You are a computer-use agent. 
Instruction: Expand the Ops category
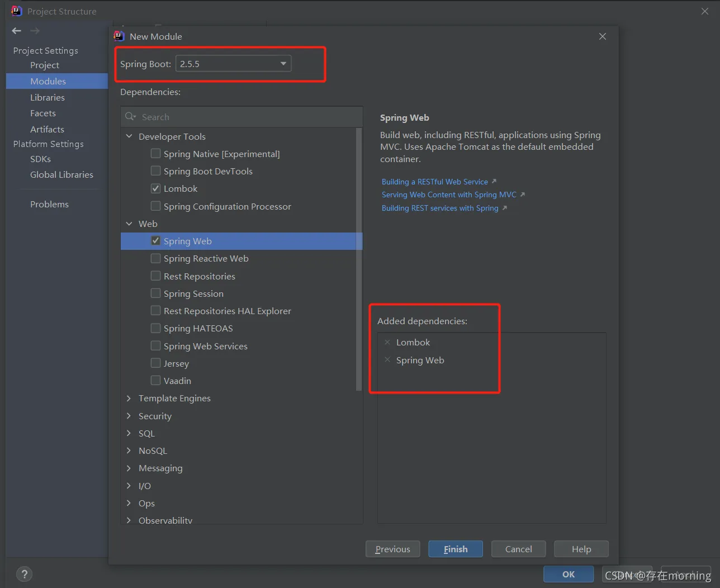click(x=129, y=503)
